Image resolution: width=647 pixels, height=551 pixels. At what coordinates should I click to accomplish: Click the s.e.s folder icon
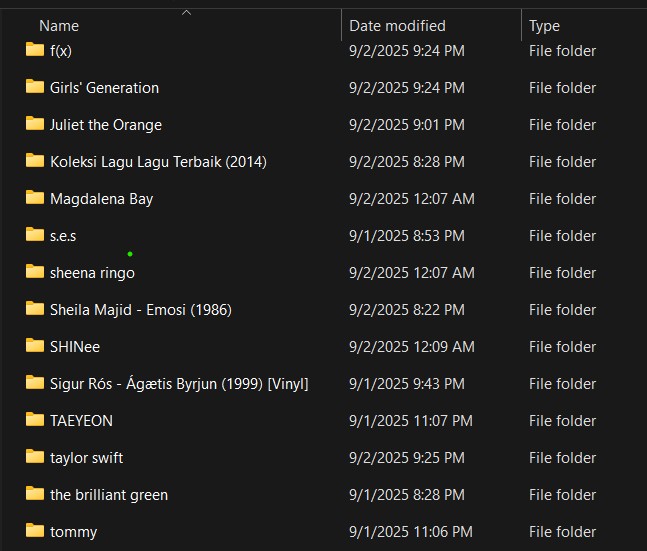click(35, 234)
